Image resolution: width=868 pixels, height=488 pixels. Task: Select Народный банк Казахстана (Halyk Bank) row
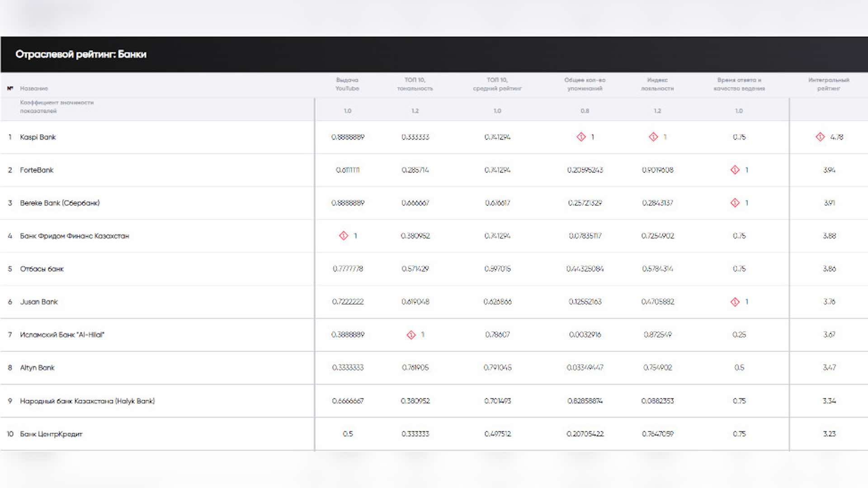(x=434, y=401)
